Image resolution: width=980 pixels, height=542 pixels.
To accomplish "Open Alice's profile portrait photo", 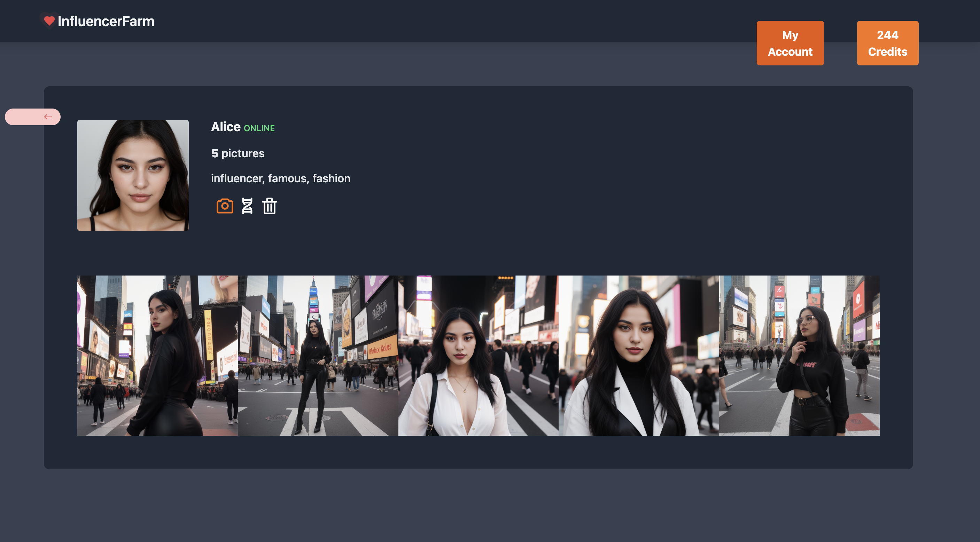I will click(133, 175).
